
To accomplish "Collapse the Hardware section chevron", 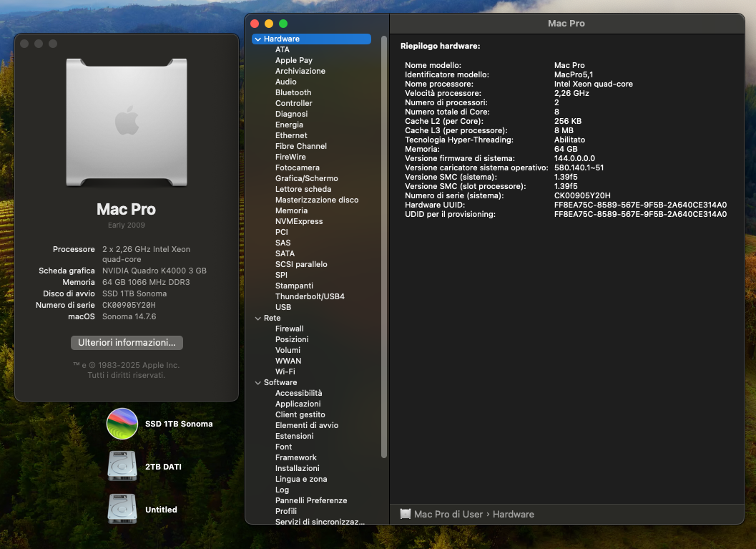I will (258, 39).
